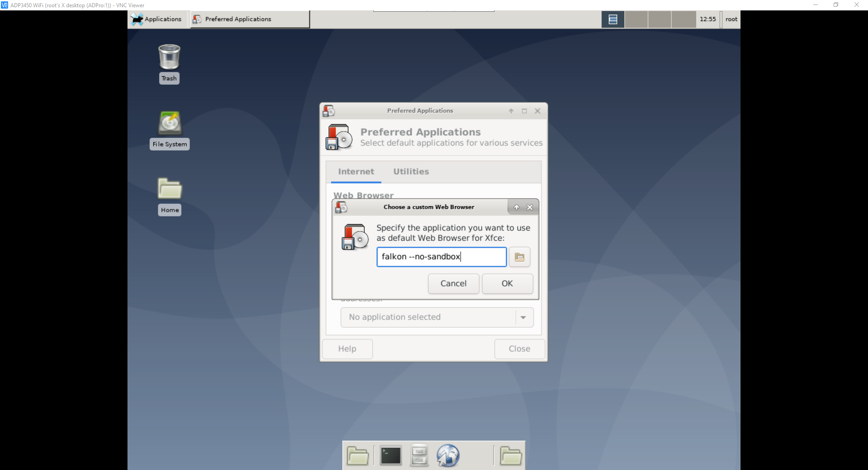868x470 pixels.
Task: Select Preferred Applications taskbar window button
Action: click(250, 19)
